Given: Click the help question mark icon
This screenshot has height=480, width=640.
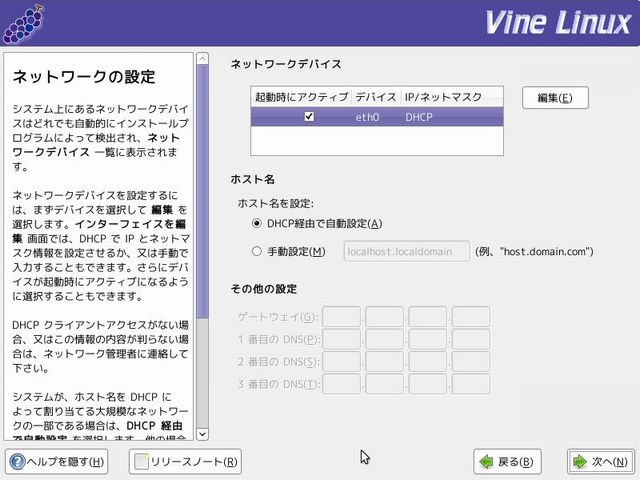Looking at the screenshot, I should point(18,461).
